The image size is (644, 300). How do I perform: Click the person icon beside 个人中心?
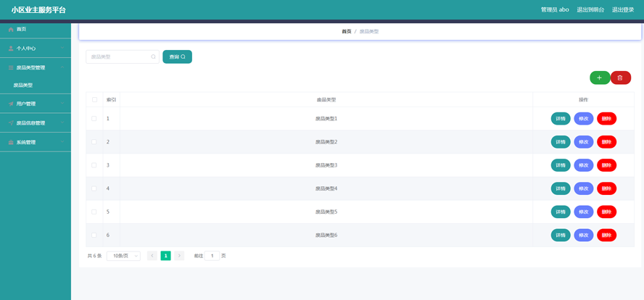(x=11, y=49)
